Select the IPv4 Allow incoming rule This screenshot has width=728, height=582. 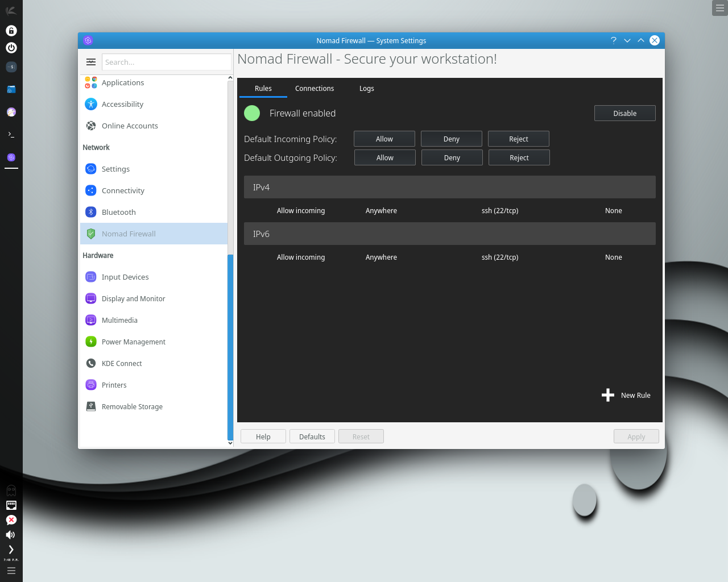(450, 210)
